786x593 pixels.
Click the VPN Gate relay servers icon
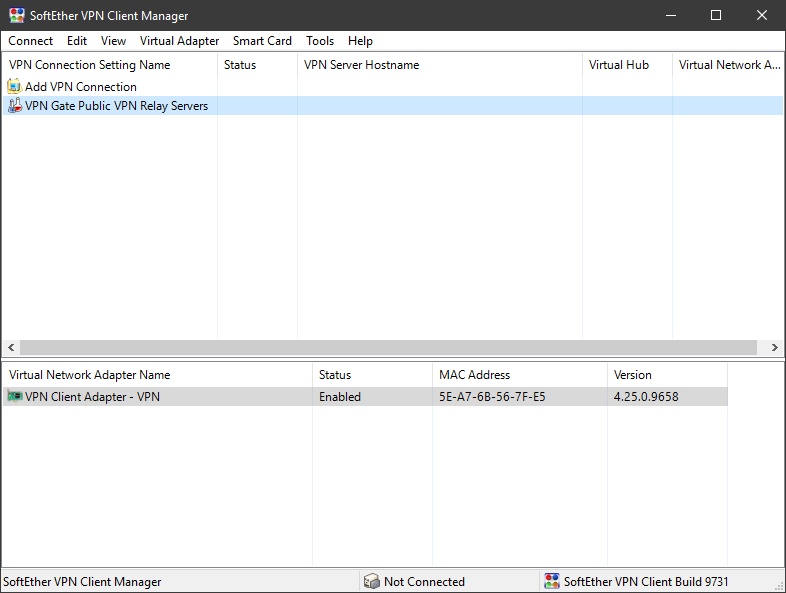(15, 105)
